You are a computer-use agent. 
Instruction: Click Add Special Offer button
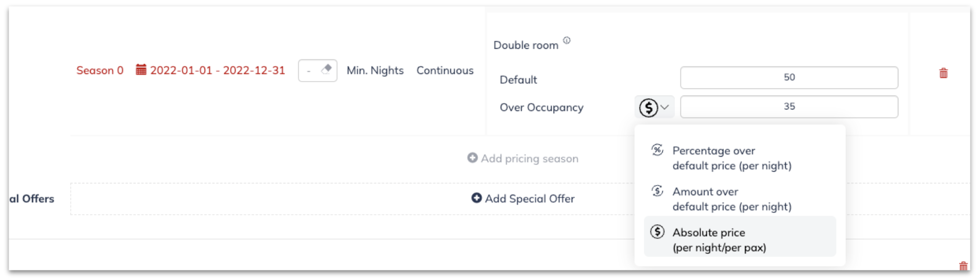point(523,198)
